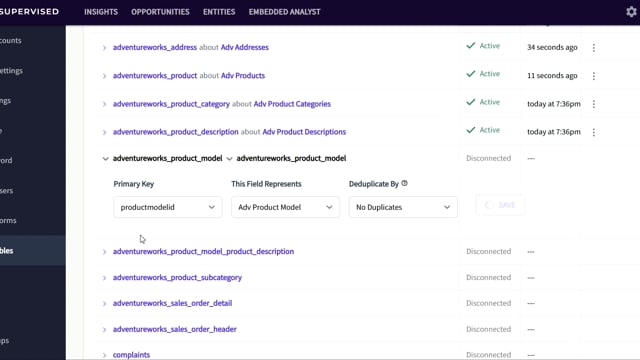Switch to the Entities menu

tap(219, 12)
